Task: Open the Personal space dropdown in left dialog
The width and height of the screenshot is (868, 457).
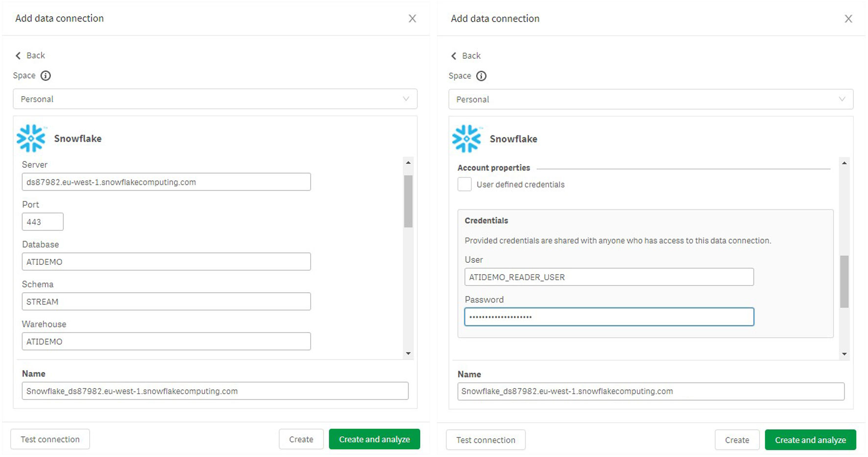Action: click(215, 99)
